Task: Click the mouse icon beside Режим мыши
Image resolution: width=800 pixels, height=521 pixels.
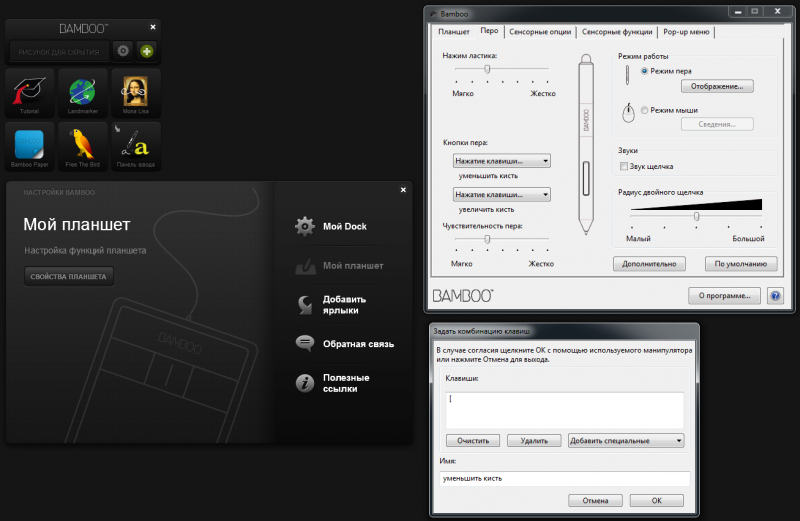Action: point(628,113)
